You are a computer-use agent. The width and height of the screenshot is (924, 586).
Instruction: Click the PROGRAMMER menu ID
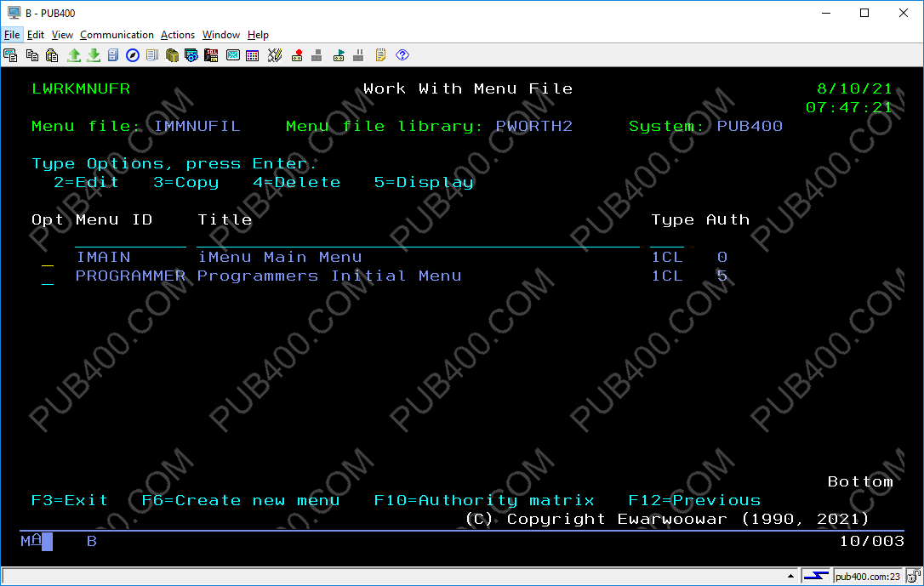130,276
